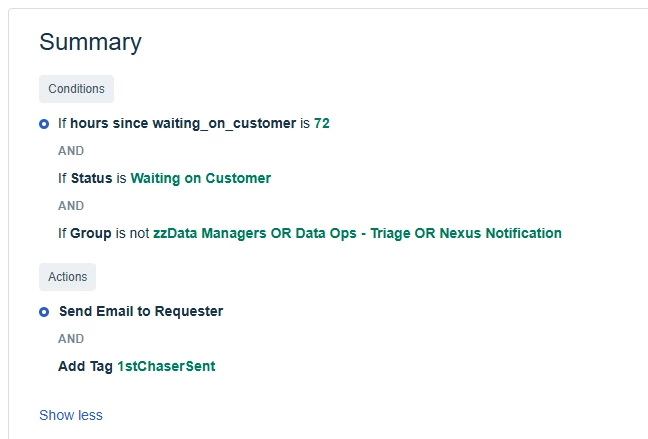Viewport: 648px width, 439px height.
Task: Click the AND above the Group condition
Action: (x=71, y=206)
